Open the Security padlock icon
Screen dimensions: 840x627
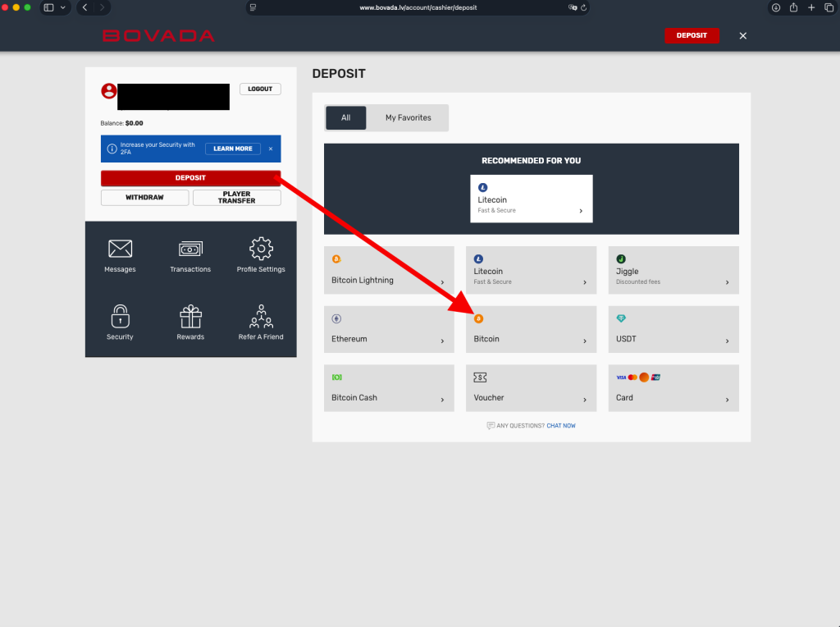(120, 316)
